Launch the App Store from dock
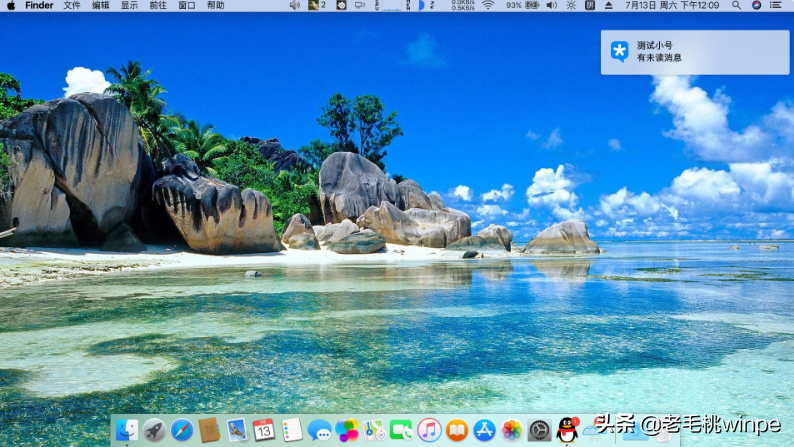This screenshot has height=447, width=794. pyautogui.click(x=484, y=430)
